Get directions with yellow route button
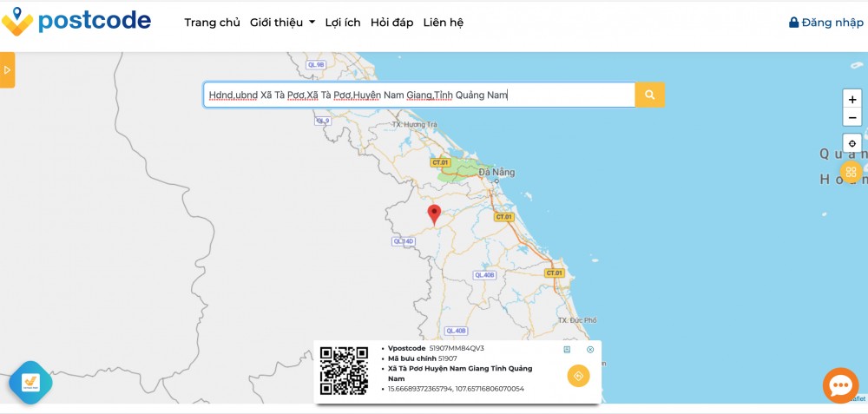This screenshot has height=414, width=868. (x=578, y=375)
